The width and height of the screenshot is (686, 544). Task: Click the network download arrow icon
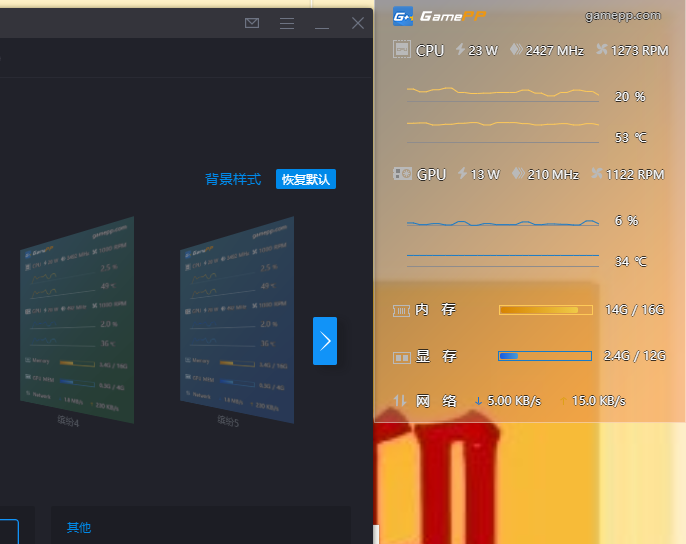point(478,401)
